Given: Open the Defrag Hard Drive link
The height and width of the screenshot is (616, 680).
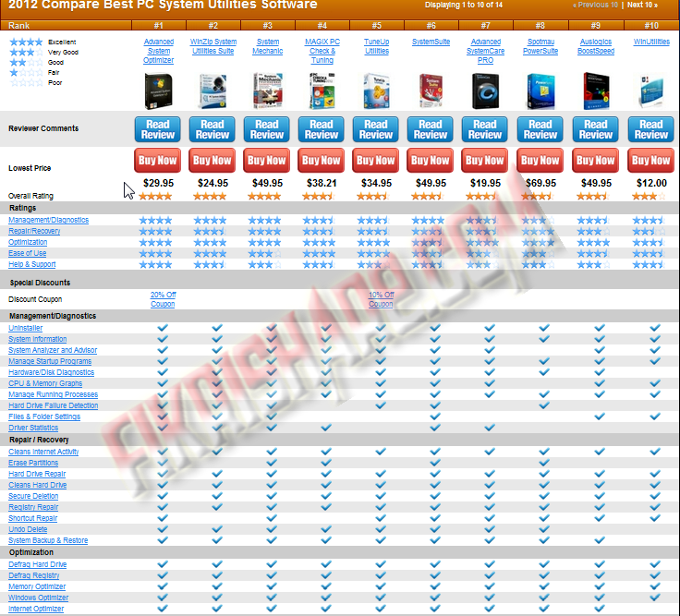Looking at the screenshot, I should click(x=37, y=564).
